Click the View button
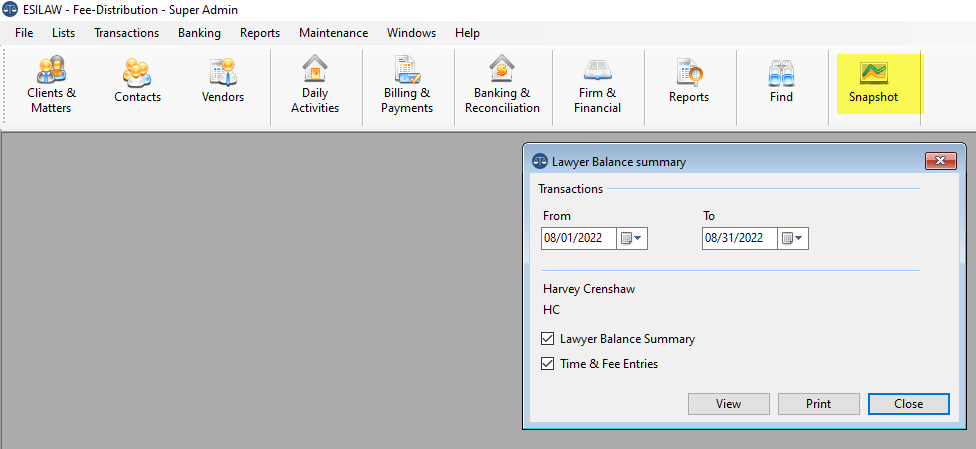The height and width of the screenshot is (449, 976). tap(728, 404)
